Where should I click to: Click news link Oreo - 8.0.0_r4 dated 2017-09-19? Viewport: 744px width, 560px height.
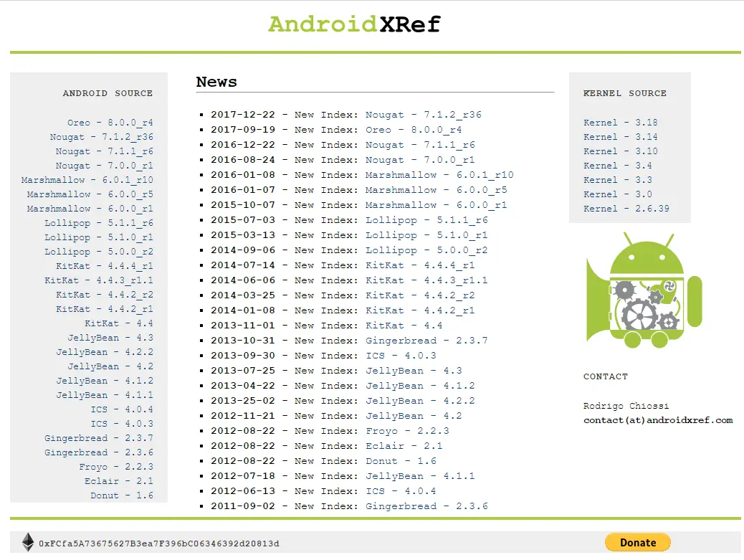[414, 130]
